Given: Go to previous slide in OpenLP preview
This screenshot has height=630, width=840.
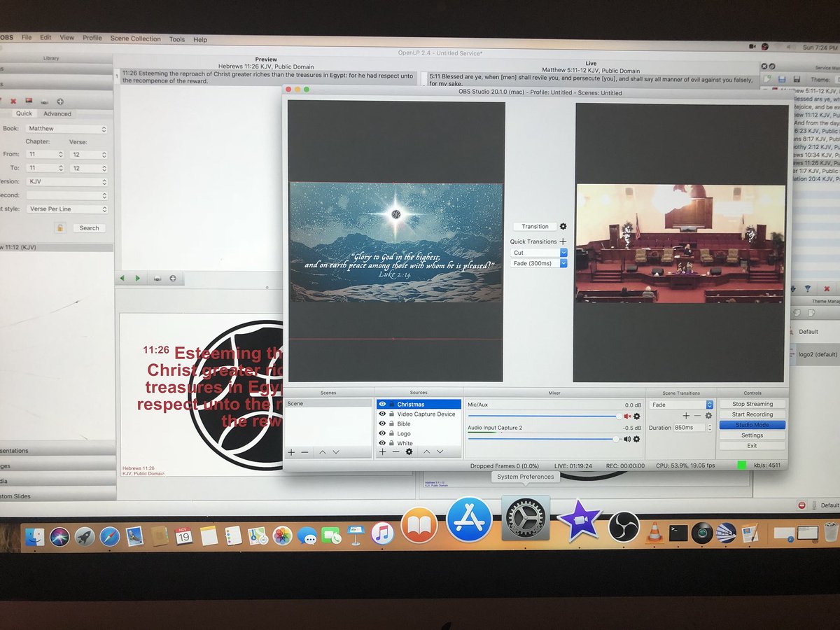Looking at the screenshot, I should tap(122, 279).
